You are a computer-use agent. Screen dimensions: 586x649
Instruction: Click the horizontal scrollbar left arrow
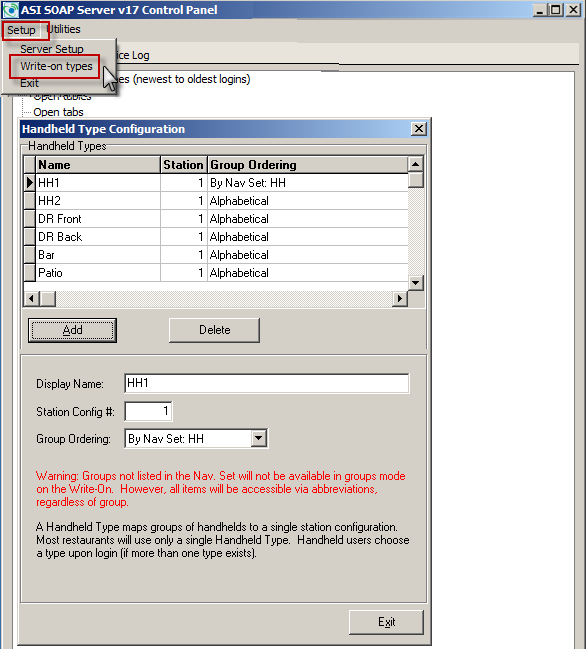click(31, 298)
